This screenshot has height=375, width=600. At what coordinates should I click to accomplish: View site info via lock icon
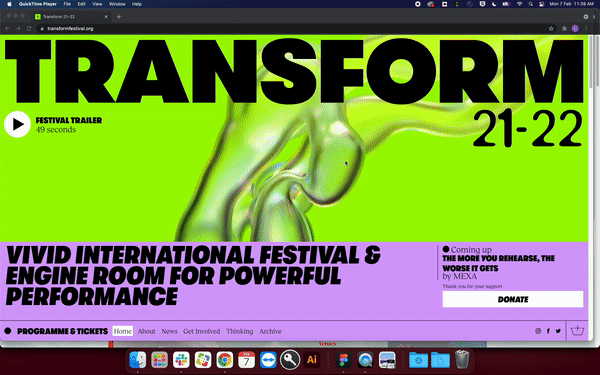tap(42, 28)
